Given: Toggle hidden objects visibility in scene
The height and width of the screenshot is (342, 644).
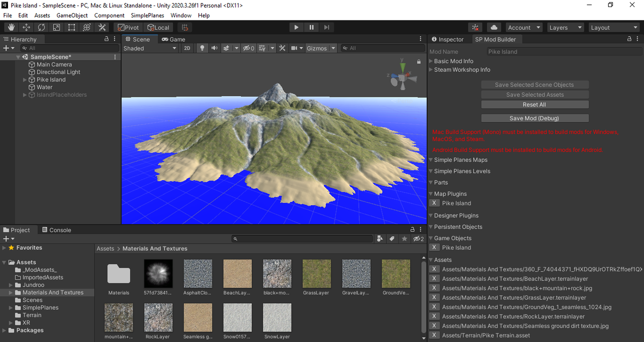Looking at the screenshot, I should tap(249, 48).
